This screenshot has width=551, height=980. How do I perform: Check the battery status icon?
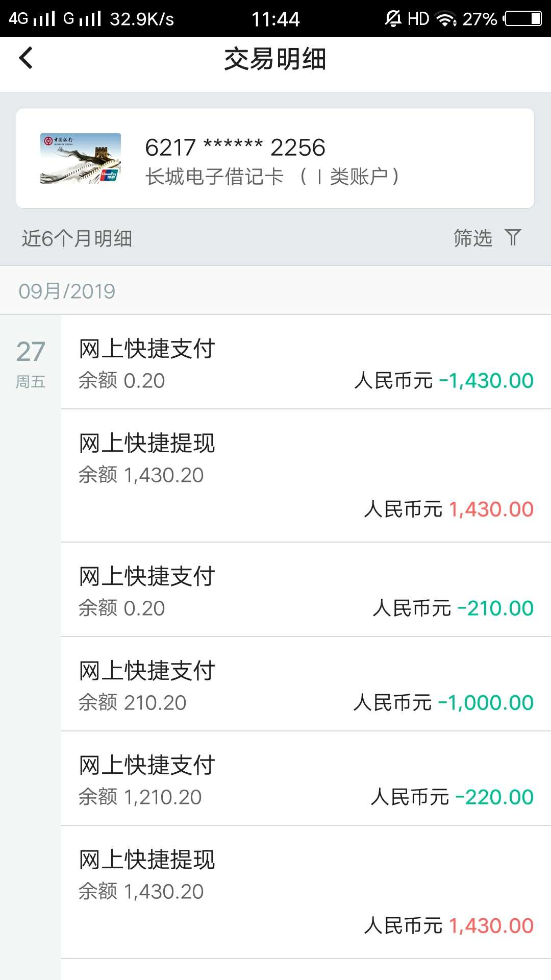click(523, 19)
